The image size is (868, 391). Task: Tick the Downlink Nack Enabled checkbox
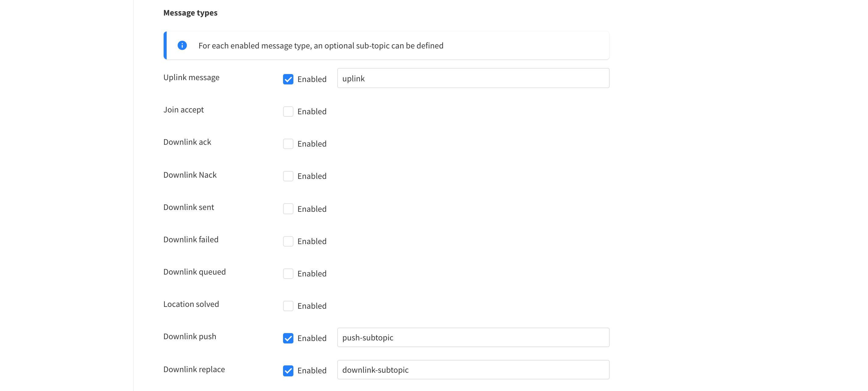tap(288, 176)
